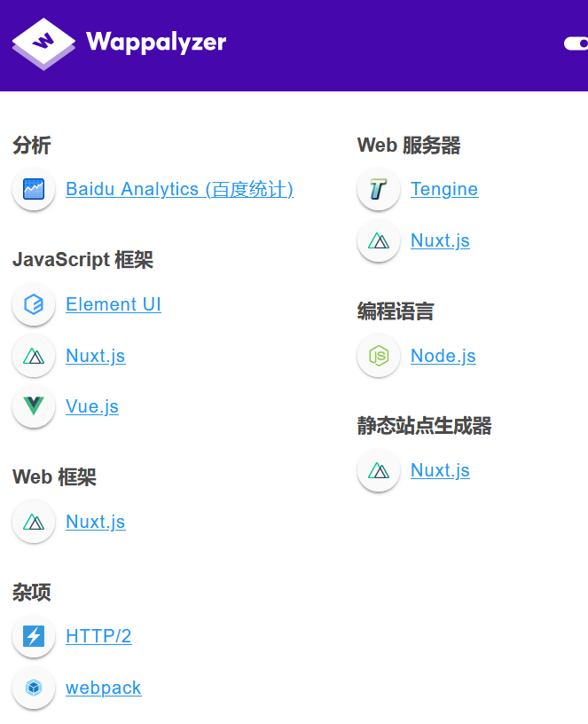The image size is (588, 724).
Task: Click Nuxt.js icon under 静态站点生成器
Action: coord(379,470)
